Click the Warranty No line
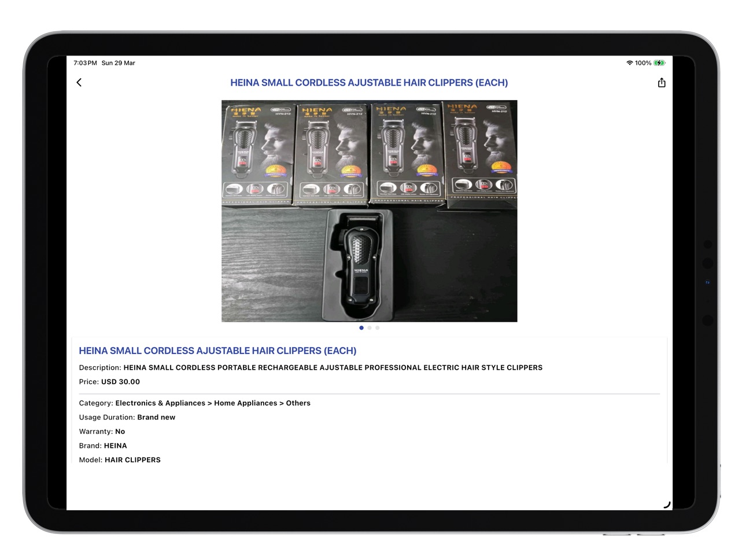746x560 pixels. point(102,432)
